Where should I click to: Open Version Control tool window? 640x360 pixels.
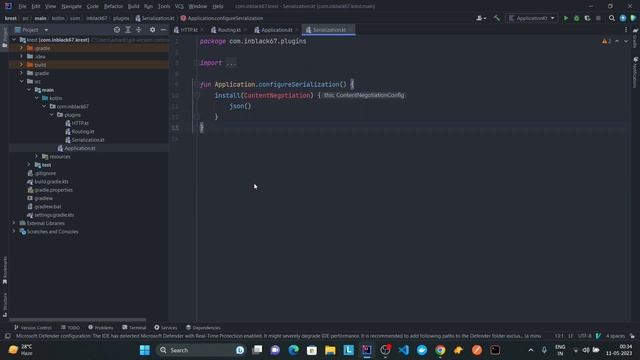pos(33,328)
